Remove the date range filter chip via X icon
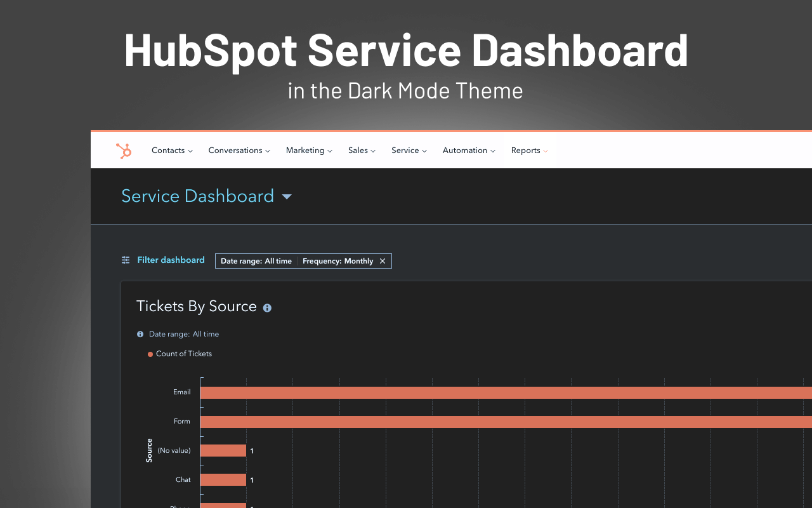 (383, 260)
